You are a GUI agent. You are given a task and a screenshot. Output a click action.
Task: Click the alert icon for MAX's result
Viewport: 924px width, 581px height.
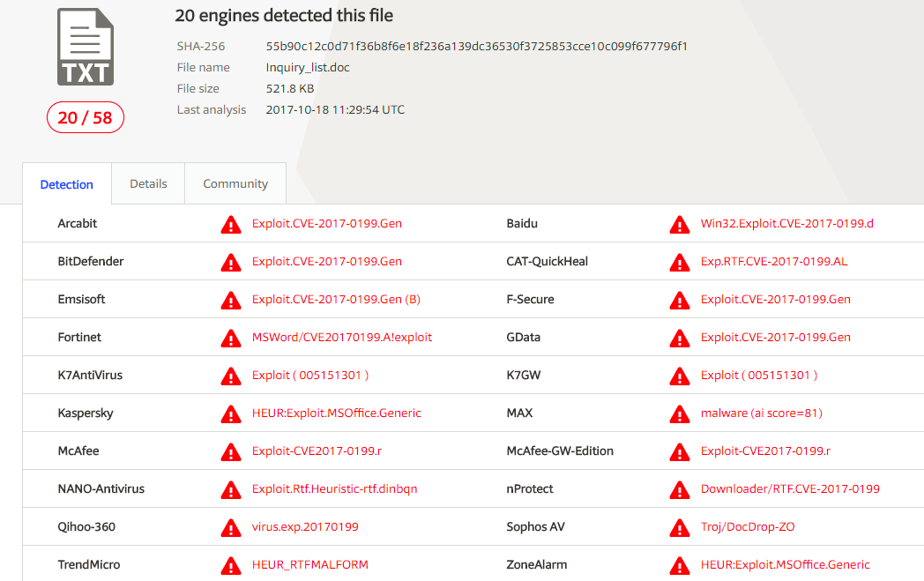point(680,414)
